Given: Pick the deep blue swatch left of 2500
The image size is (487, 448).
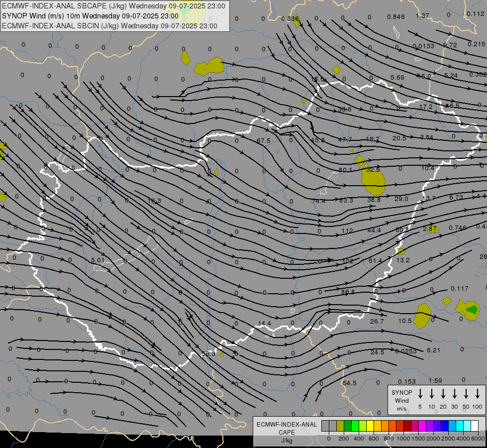Looking at the screenshot, I should tap(445, 426).
